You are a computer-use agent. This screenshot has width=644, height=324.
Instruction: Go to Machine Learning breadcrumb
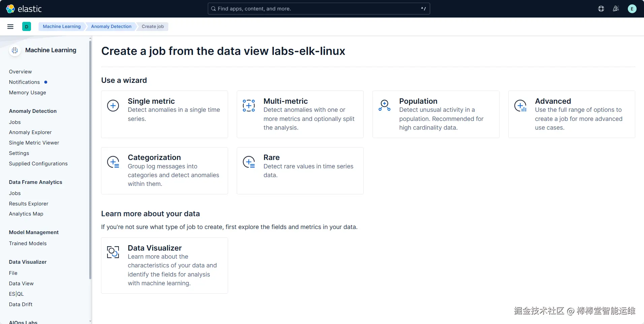pyautogui.click(x=62, y=27)
